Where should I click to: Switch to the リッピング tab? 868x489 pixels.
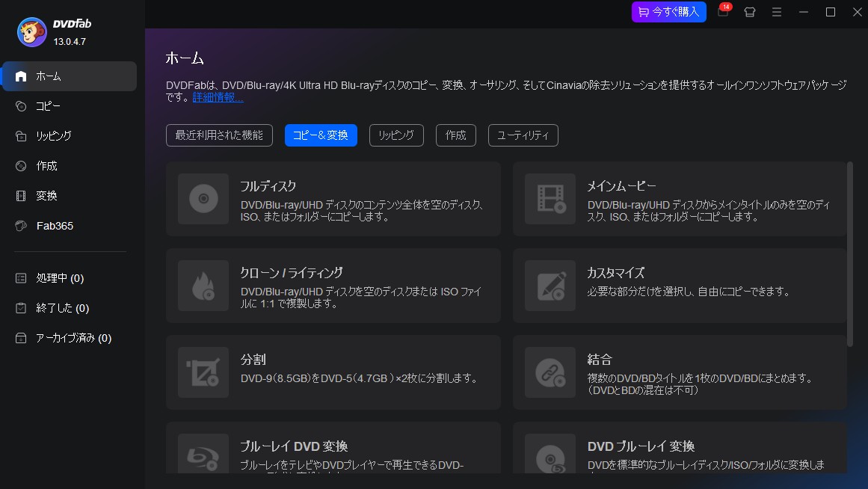click(x=396, y=135)
